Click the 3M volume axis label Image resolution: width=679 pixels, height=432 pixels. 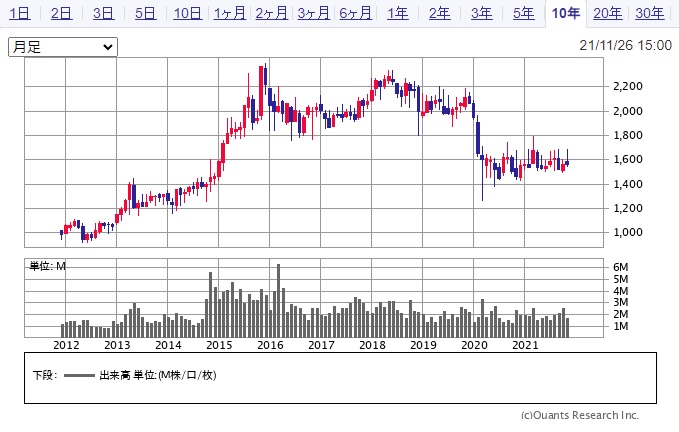click(x=620, y=302)
